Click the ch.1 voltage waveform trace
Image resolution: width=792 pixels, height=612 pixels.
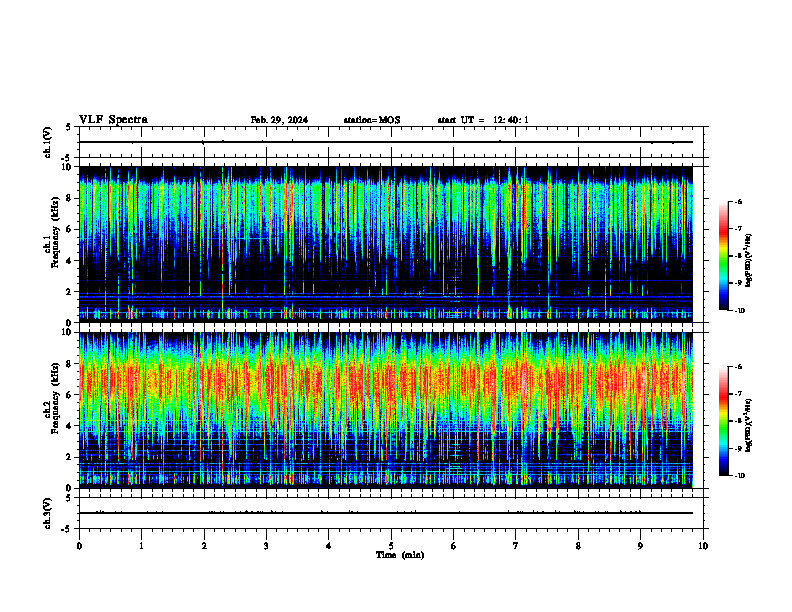coord(386,142)
